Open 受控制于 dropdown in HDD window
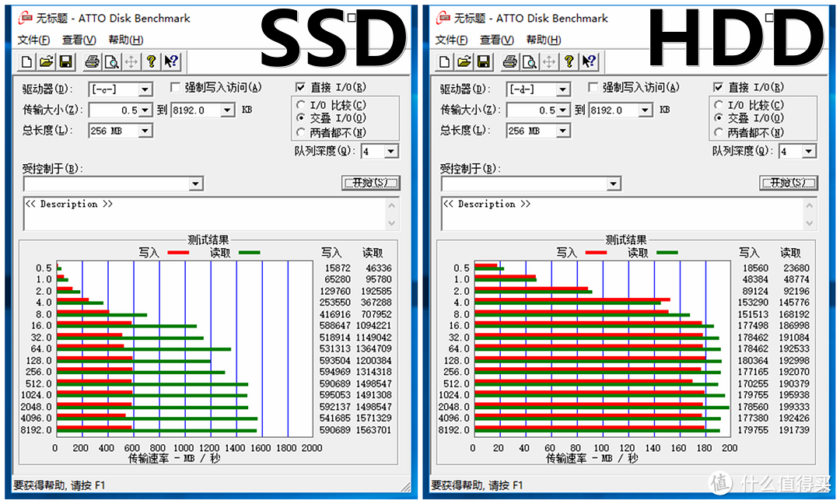The width and height of the screenshot is (840, 504). click(x=614, y=184)
